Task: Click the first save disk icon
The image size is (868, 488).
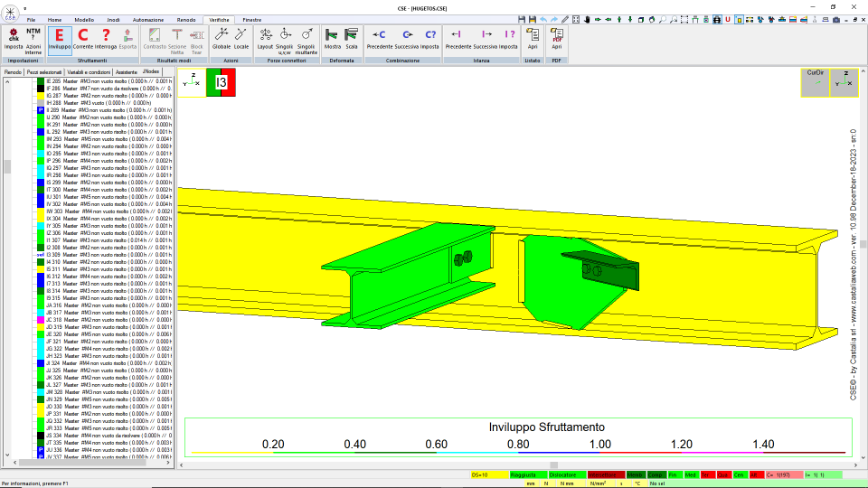Action: click(x=522, y=19)
